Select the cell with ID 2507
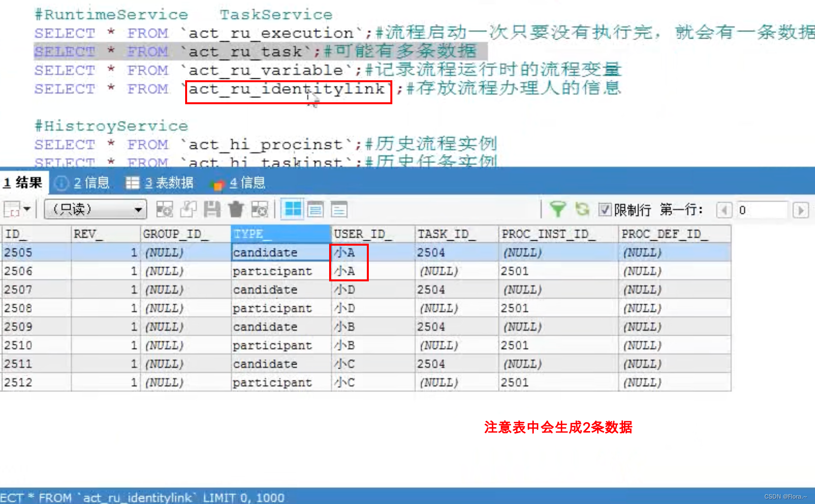This screenshot has height=504, width=815. [x=37, y=290]
